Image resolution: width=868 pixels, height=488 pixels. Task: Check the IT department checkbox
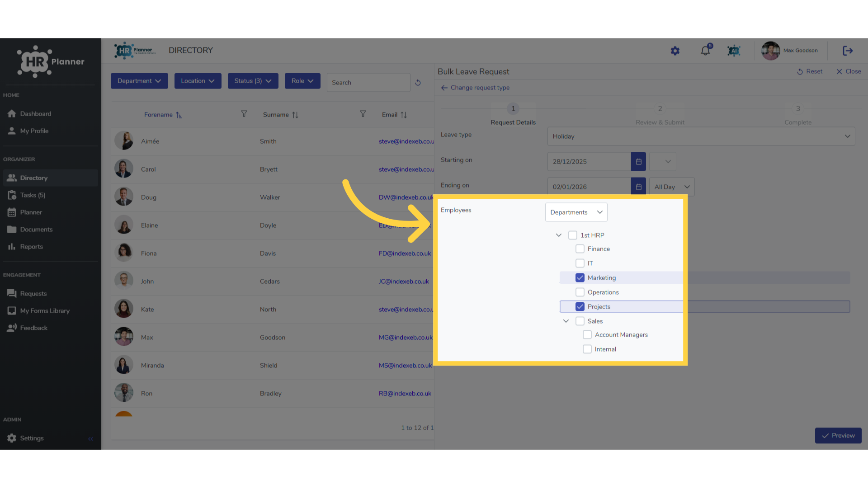point(580,263)
